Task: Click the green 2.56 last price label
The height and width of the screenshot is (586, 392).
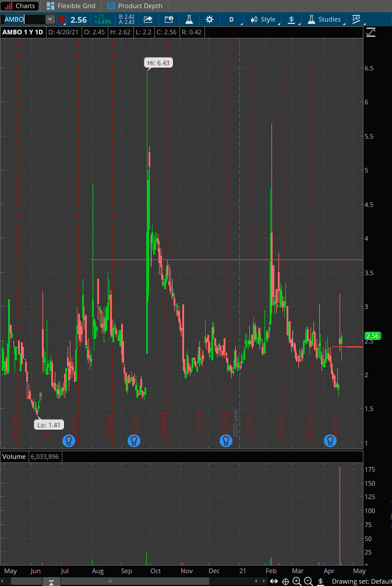Action: [x=373, y=336]
